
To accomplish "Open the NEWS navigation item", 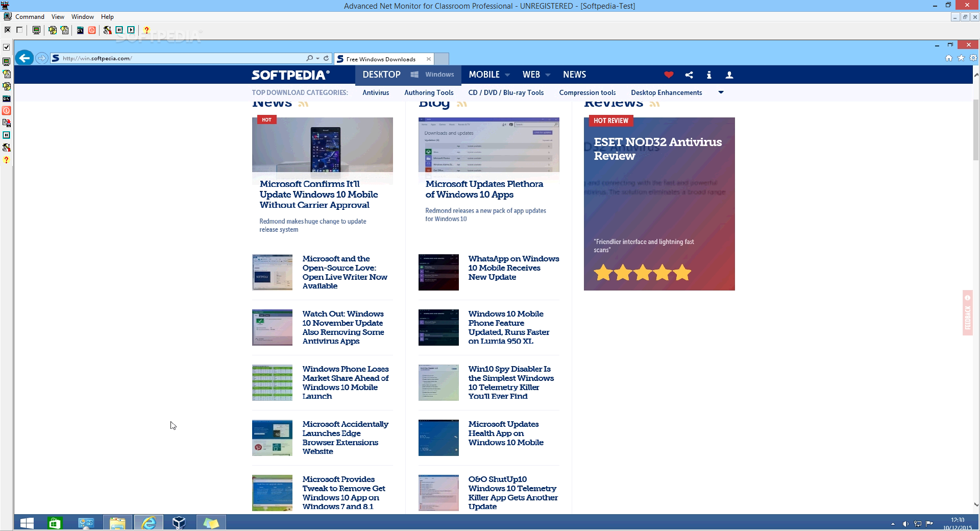I will pyautogui.click(x=574, y=75).
